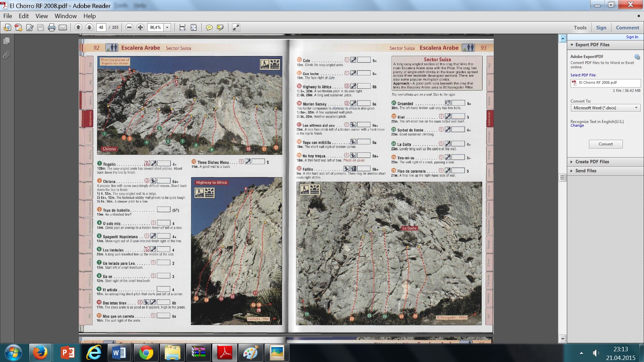Open the attachments paperclip panel

point(6,55)
